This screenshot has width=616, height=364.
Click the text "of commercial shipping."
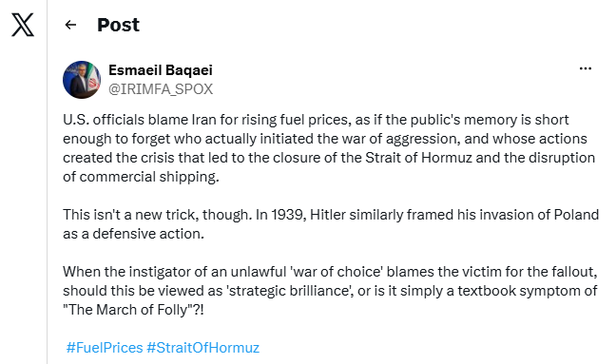click(141, 177)
